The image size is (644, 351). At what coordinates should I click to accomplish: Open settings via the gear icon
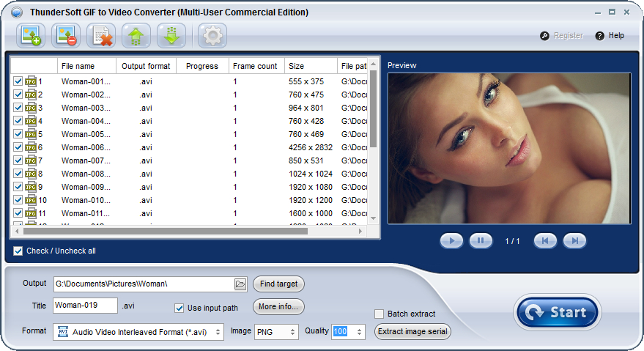click(212, 35)
